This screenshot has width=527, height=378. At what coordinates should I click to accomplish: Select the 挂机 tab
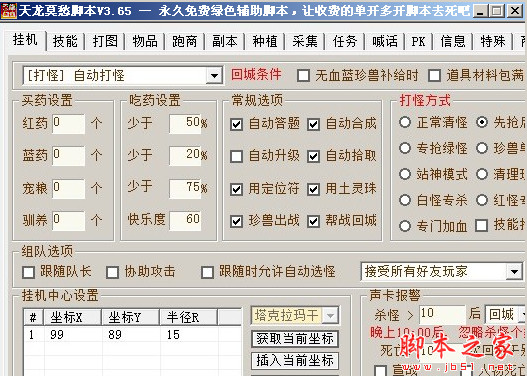[25, 40]
